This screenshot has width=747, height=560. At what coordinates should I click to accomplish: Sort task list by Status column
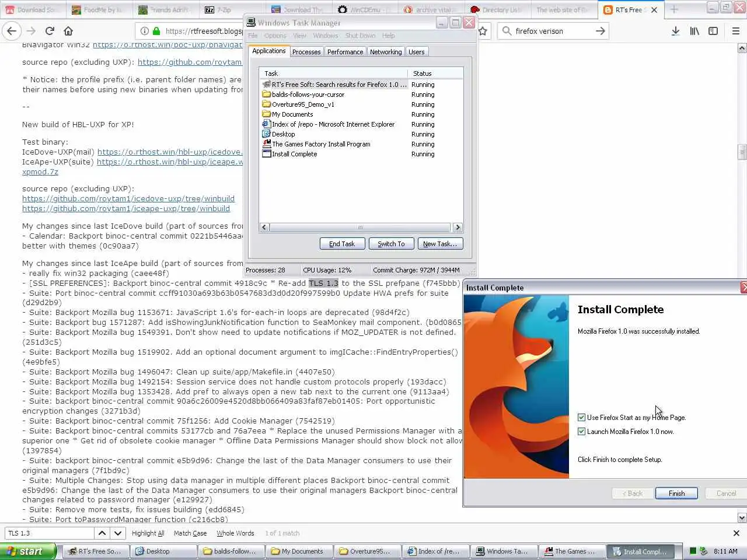pyautogui.click(x=435, y=73)
